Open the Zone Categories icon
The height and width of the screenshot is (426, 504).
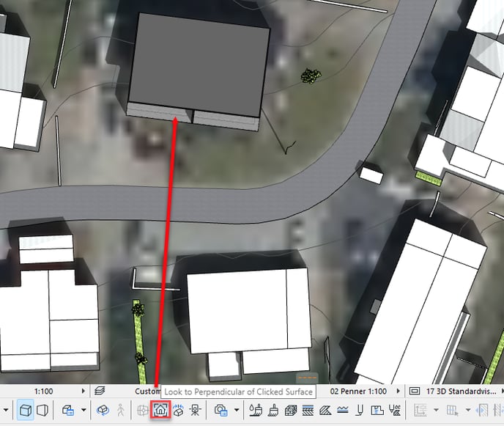377,410
